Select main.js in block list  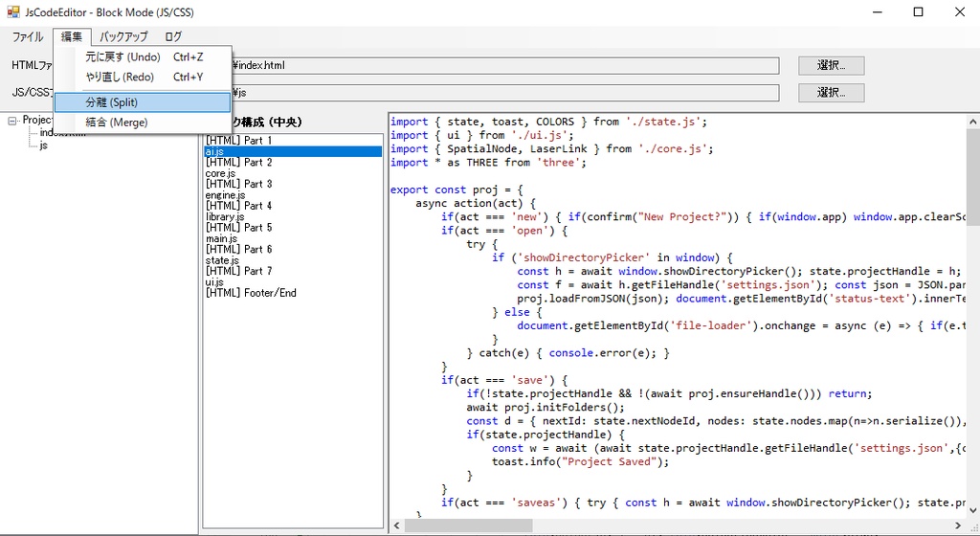pyautogui.click(x=293, y=238)
